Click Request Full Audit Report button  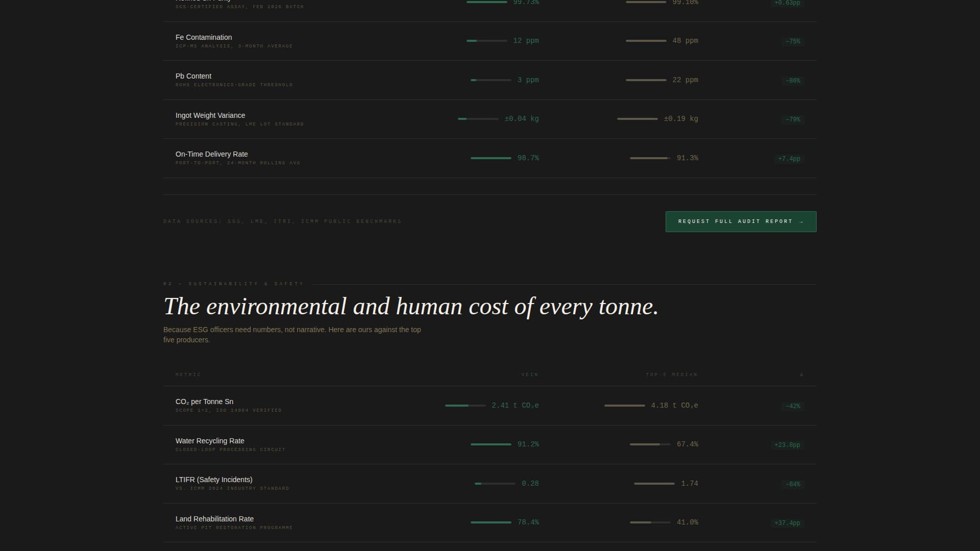[x=741, y=221]
